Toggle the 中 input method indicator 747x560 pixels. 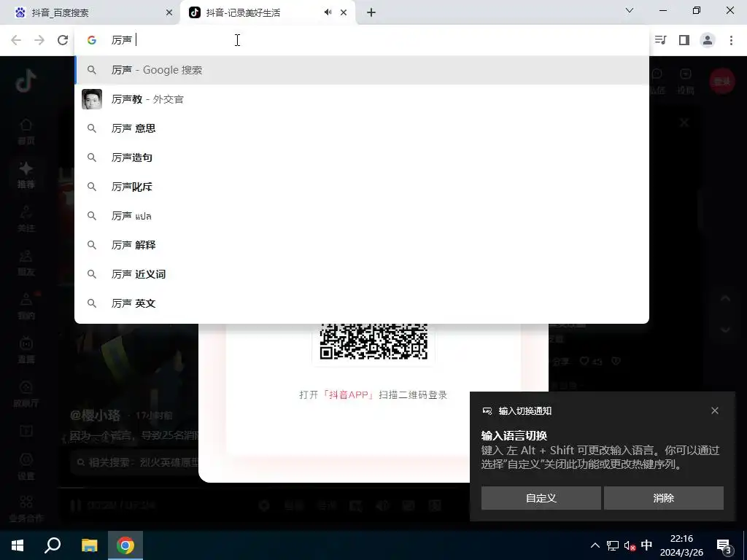(x=646, y=545)
